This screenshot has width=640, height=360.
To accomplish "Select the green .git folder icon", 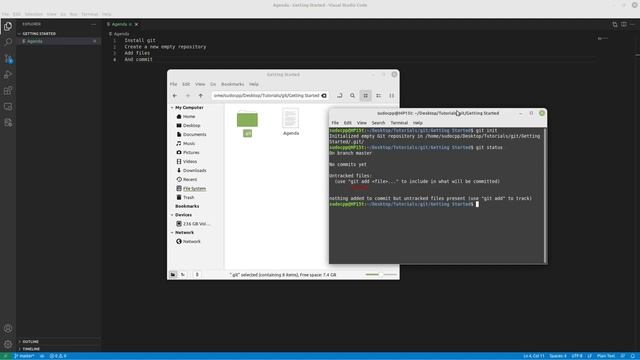I will click(247, 120).
